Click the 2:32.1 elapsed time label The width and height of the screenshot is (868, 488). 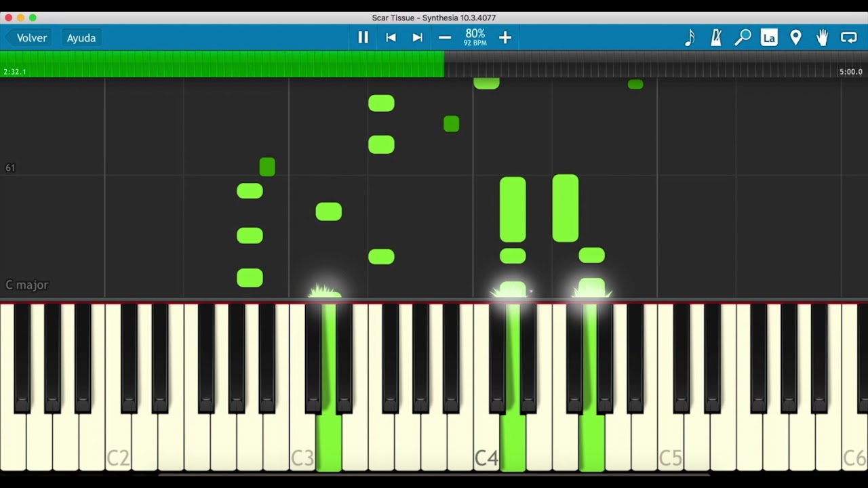15,72
